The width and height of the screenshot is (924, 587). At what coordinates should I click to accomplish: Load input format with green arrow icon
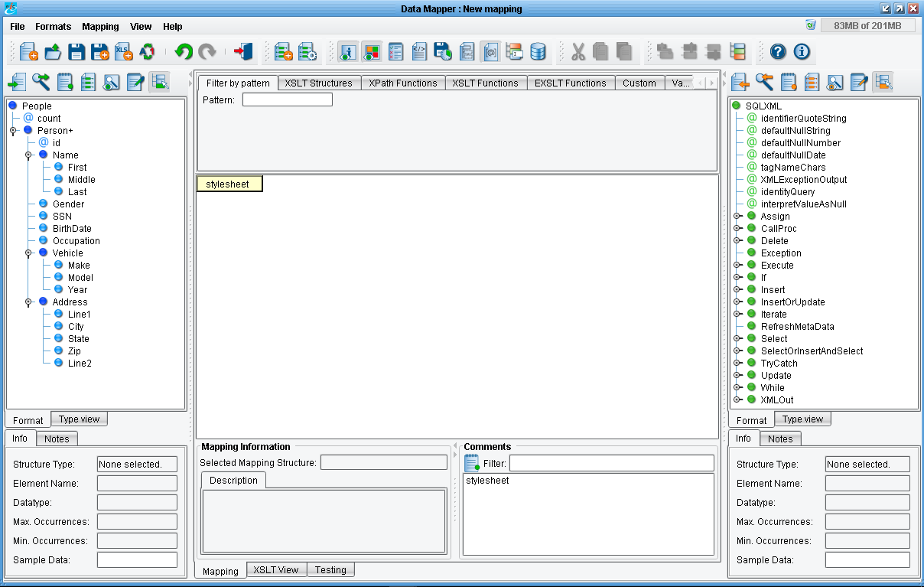[17, 82]
